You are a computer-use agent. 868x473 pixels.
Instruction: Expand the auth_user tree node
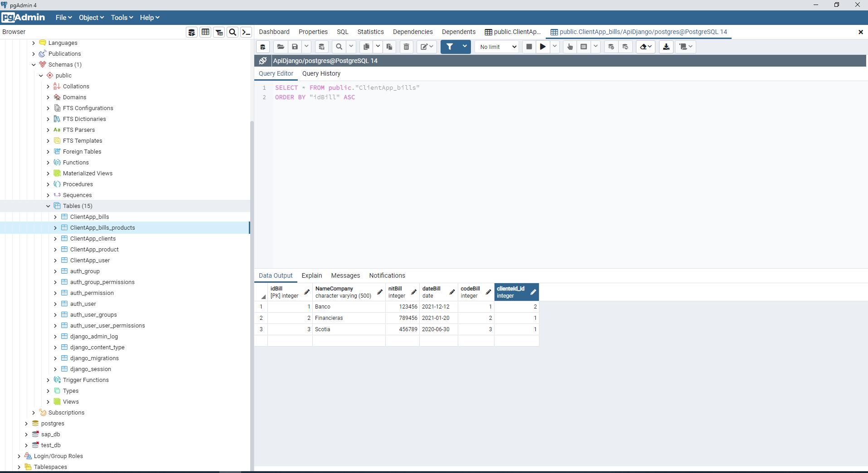(x=56, y=304)
